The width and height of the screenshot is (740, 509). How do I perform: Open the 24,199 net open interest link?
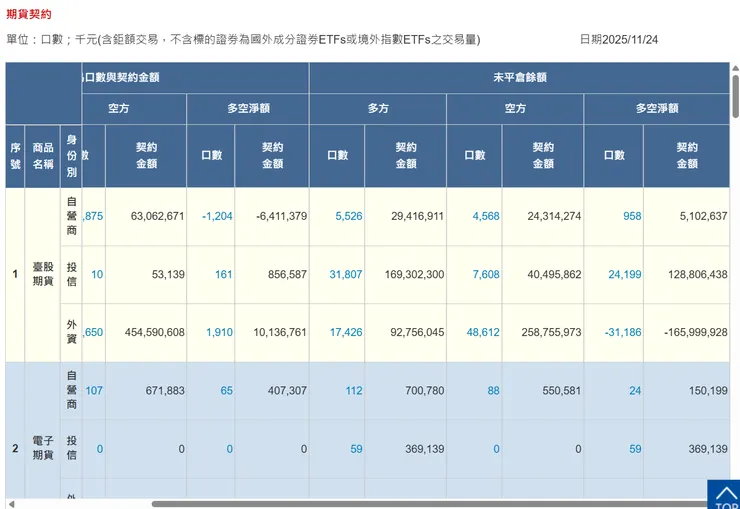tap(624, 274)
